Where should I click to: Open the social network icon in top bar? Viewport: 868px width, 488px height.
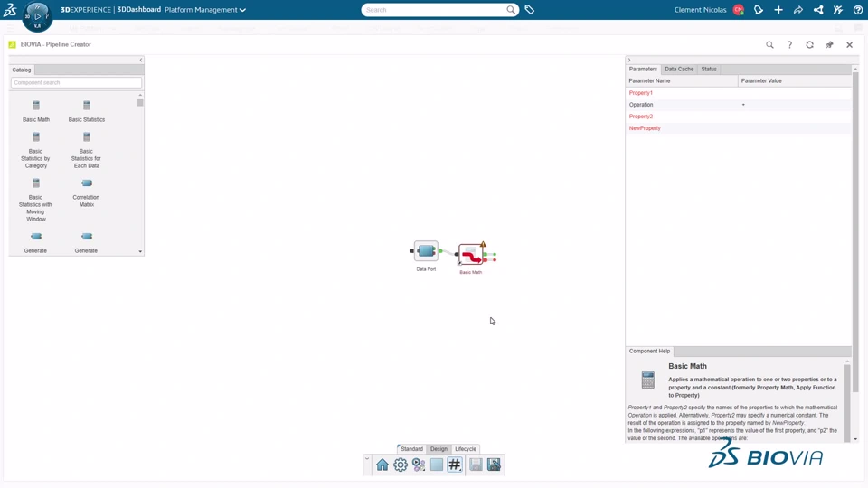(818, 9)
